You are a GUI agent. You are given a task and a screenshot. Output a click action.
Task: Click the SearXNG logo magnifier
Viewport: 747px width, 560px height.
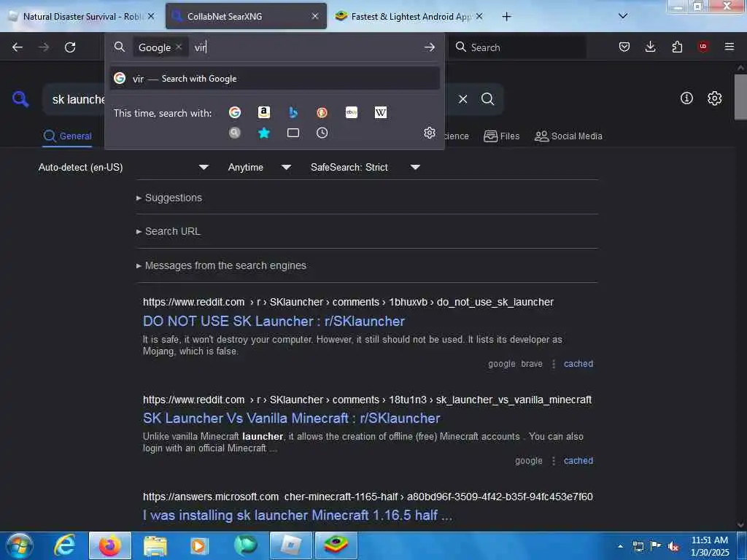tap(20, 98)
